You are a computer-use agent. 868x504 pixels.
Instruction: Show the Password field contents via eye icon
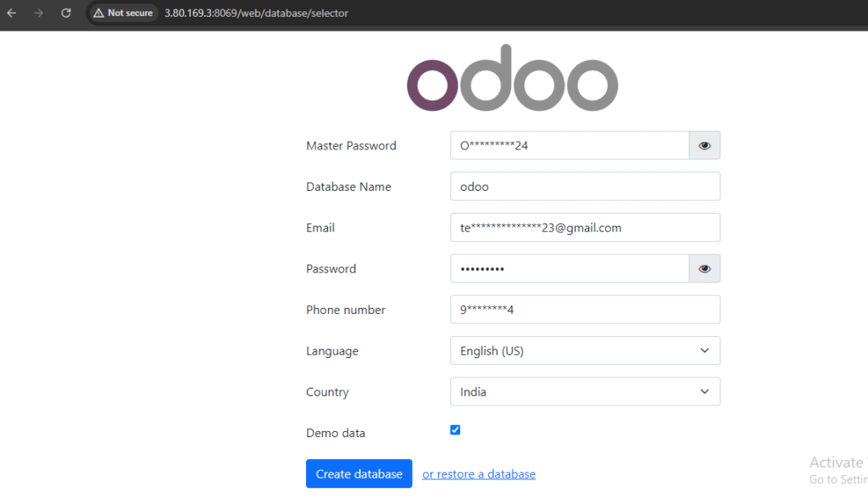[704, 268]
